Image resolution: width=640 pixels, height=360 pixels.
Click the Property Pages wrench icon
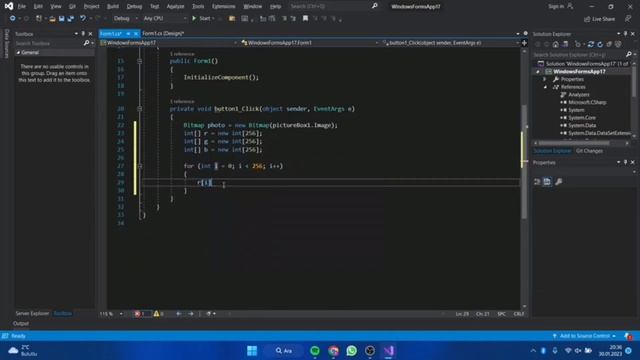558,182
